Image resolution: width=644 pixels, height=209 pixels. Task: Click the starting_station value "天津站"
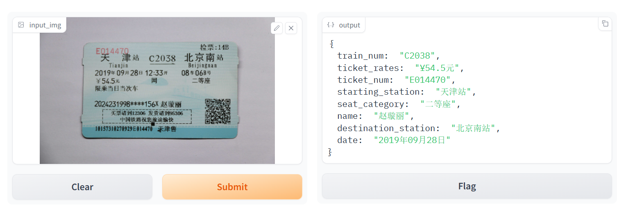pyautogui.click(x=453, y=92)
